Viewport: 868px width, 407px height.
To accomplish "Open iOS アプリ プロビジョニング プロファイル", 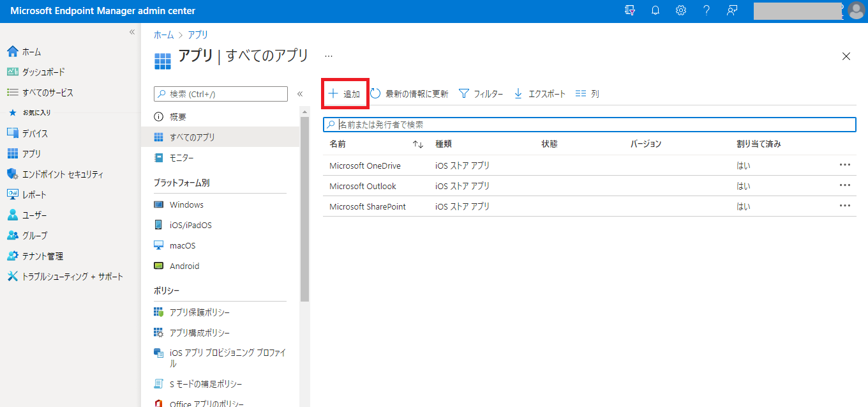I will (220, 358).
